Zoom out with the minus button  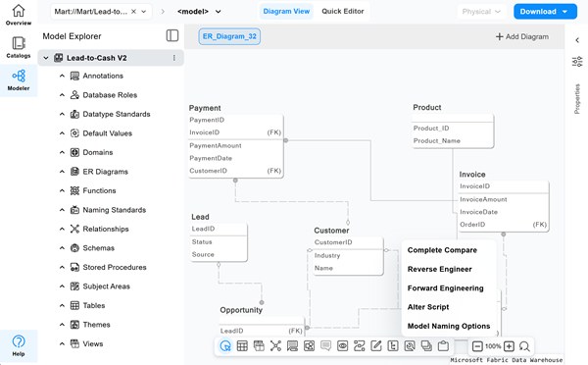click(x=477, y=346)
